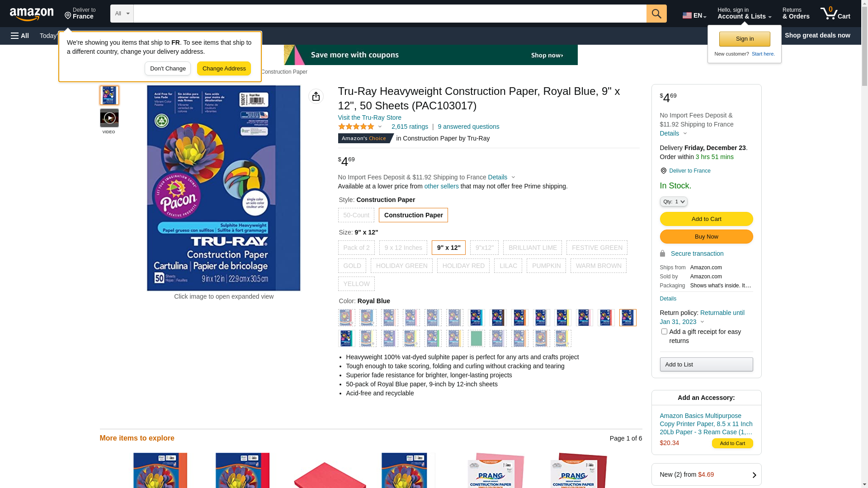Open the shopping cart icon

click(835, 14)
